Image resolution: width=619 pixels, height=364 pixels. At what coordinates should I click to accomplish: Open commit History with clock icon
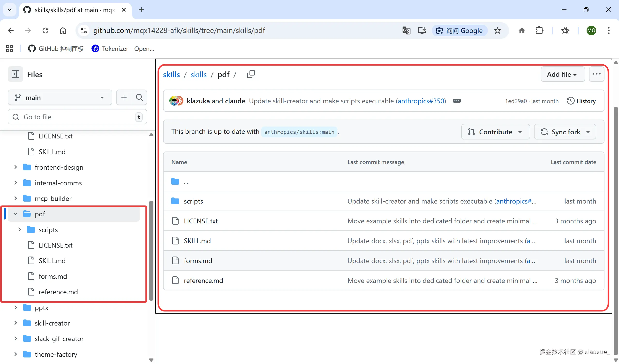[x=581, y=101]
